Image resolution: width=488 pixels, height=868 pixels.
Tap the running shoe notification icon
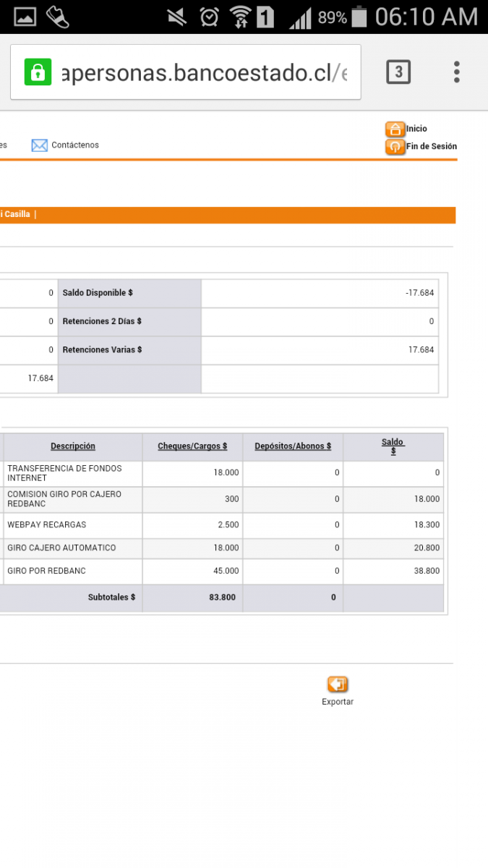57,17
